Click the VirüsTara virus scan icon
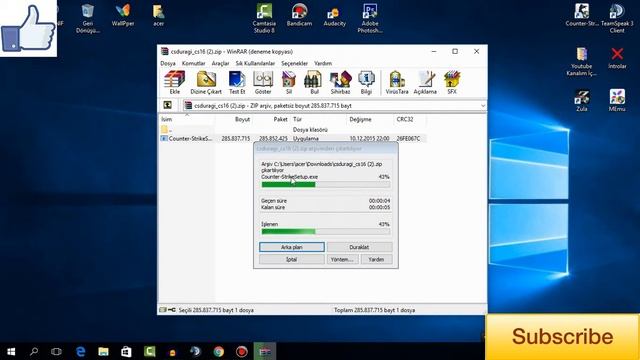Viewport: 640px width, 360px height. click(x=397, y=82)
